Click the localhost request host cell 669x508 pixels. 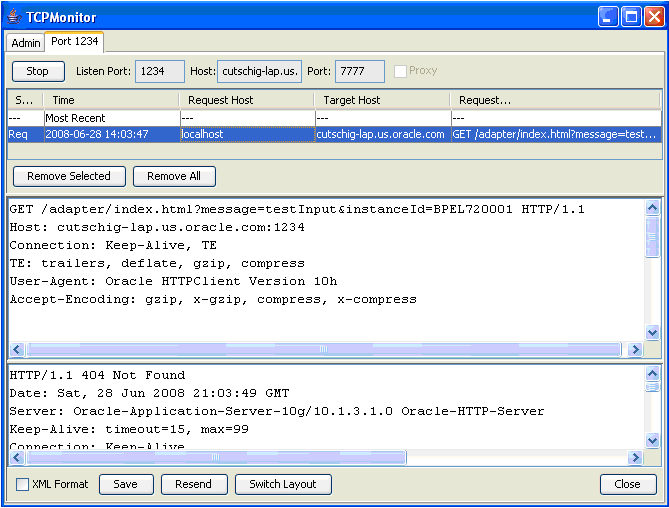(x=247, y=134)
